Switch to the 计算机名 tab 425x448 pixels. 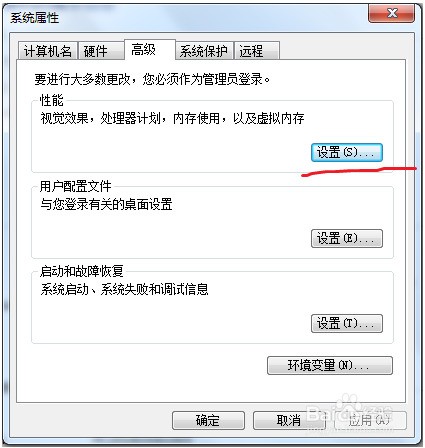click(x=48, y=51)
